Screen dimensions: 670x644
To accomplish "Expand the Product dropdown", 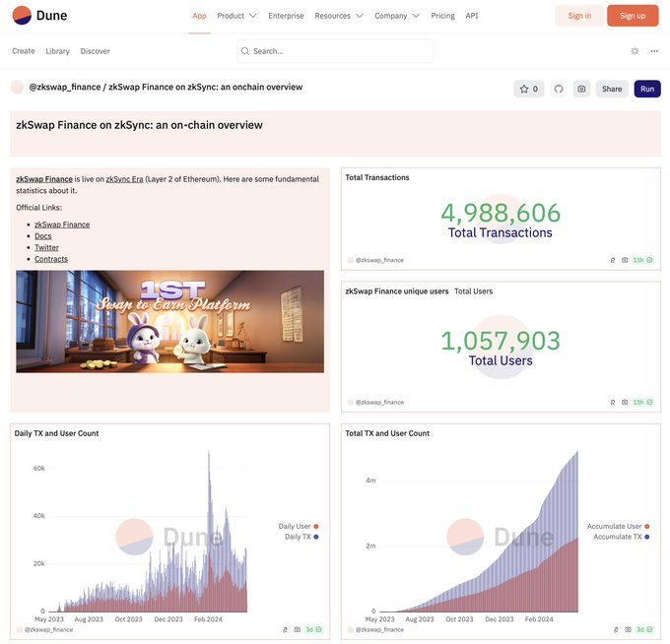I will [236, 16].
